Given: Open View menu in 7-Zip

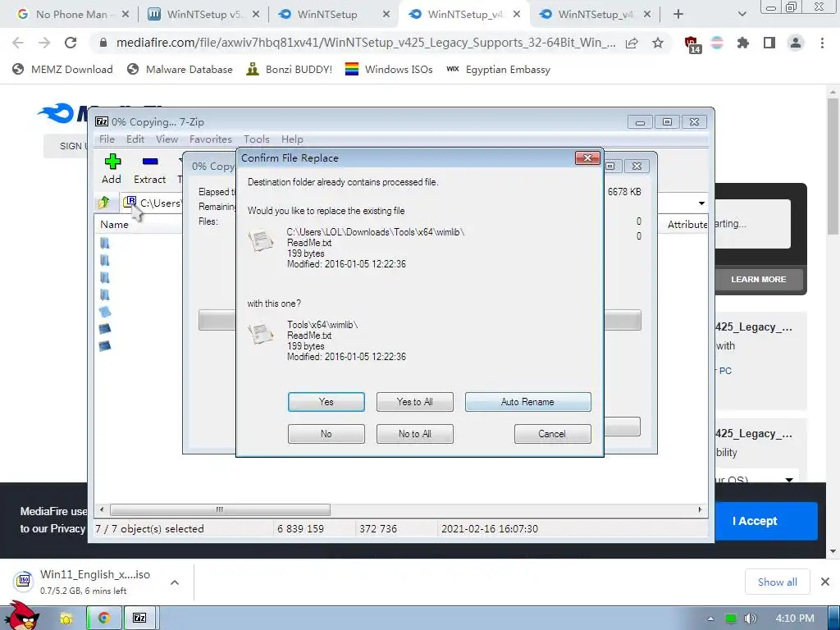Looking at the screenshot, I should click(167, 139).
